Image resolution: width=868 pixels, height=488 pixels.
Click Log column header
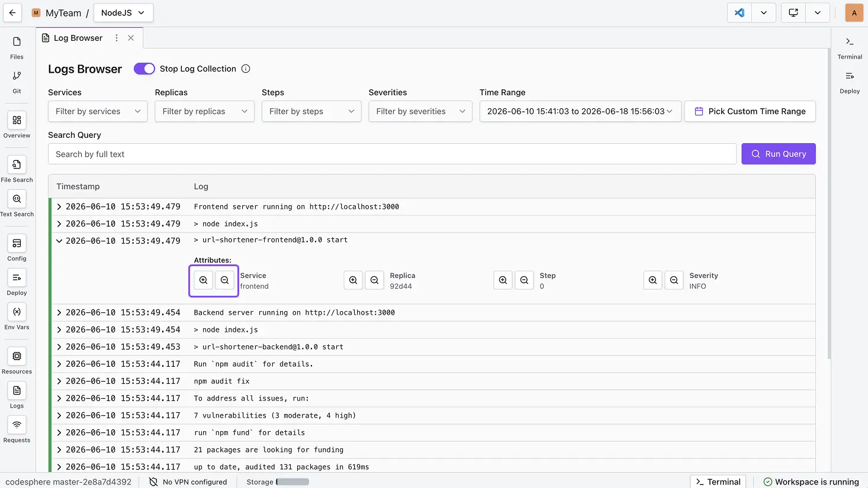(x=201, y=186)
